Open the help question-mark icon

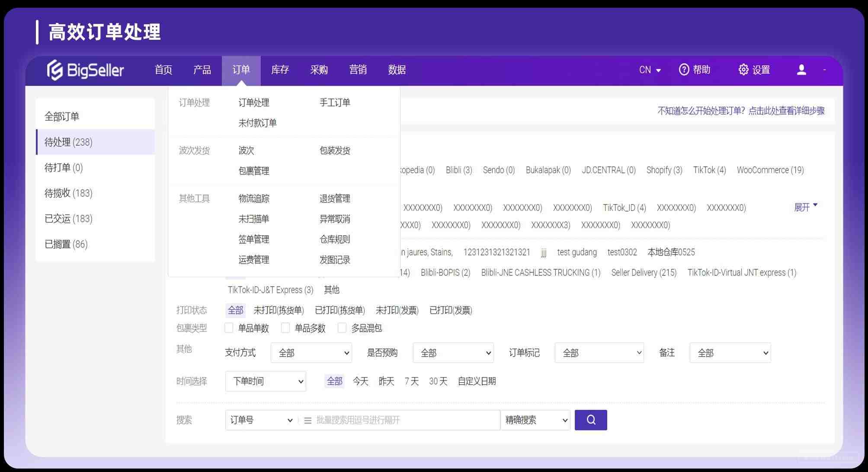click(684, 70)
